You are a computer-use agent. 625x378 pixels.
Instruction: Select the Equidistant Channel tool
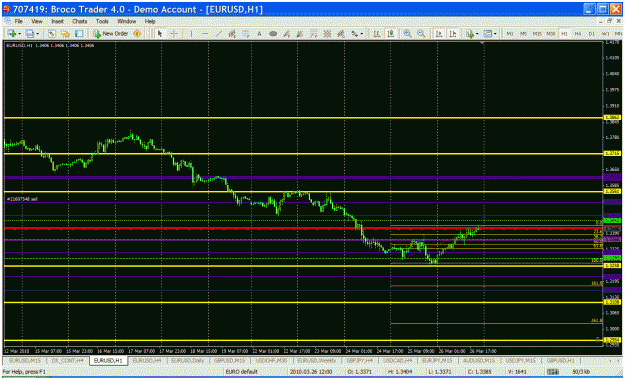tap(232, 34)
